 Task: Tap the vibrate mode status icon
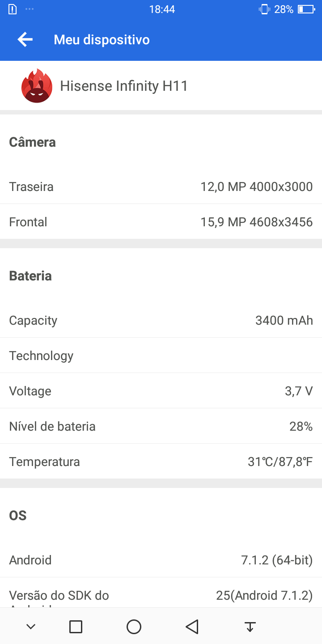tap(264, 9)
